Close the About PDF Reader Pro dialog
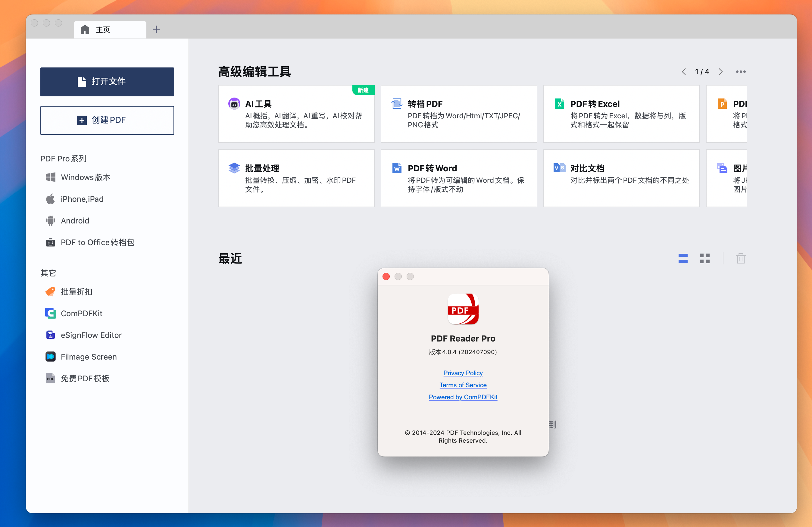 click(x=386, y=276)
